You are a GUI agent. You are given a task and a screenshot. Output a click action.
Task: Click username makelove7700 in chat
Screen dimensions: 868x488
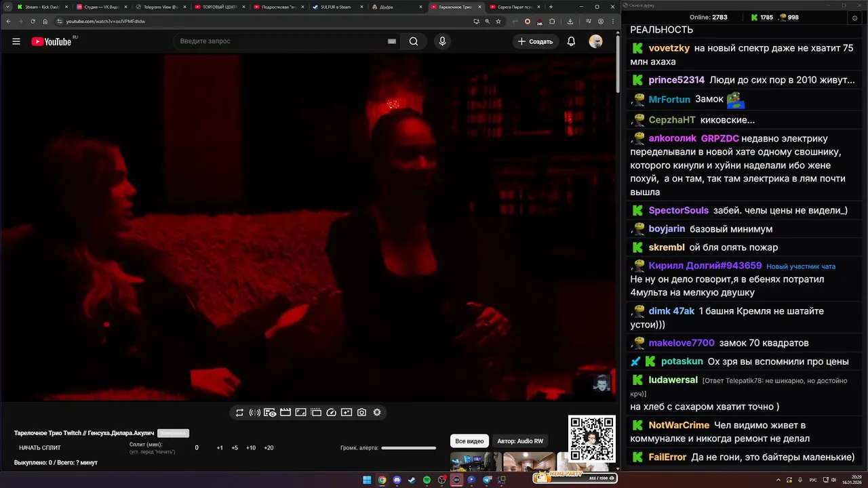[x=682, y=343]
